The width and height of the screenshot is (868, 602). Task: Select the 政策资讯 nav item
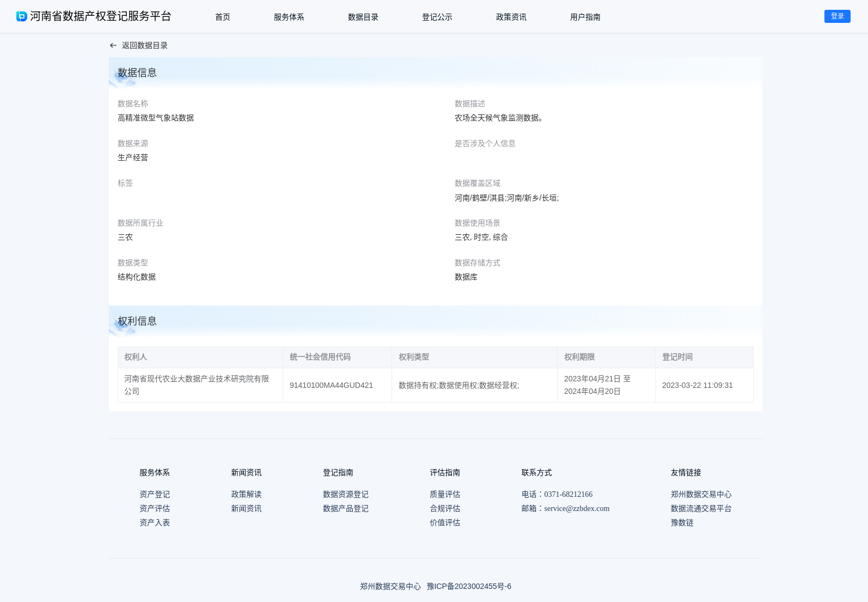click(511, 17)
